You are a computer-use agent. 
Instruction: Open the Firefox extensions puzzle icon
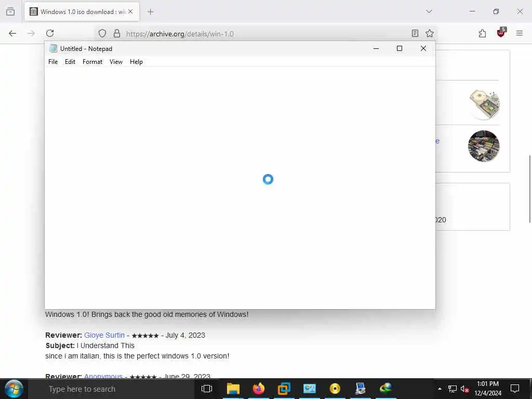[482, 33]
